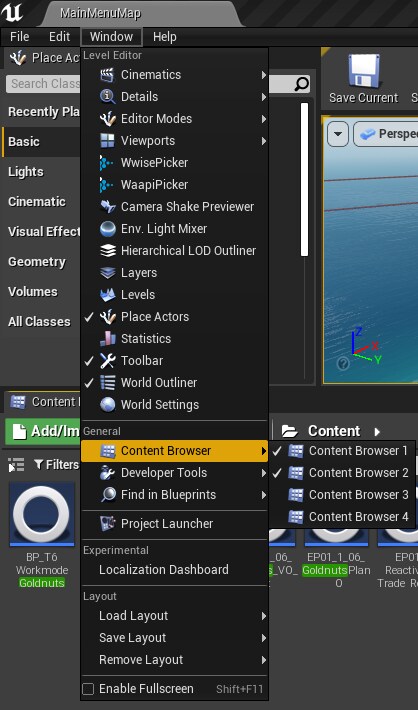Click the BP_T6 Workmode Goldnuts thumbnail

(x=42, y=514)
